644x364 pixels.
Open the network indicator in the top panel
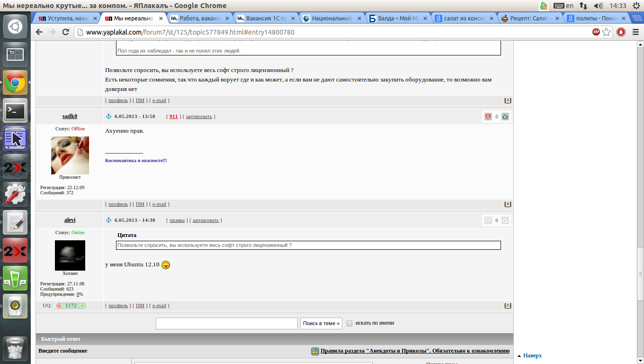[x=584, y=6]
